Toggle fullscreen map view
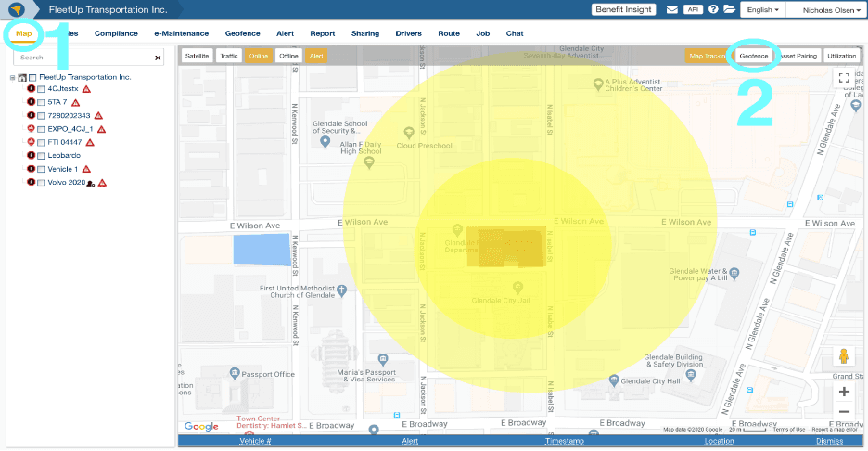868x451 pixels. tap(844, 79)
